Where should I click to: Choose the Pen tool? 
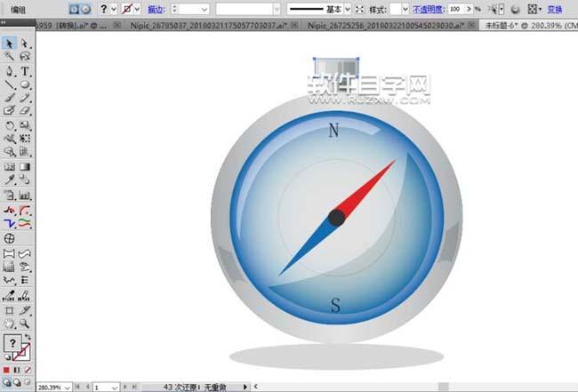9,71
